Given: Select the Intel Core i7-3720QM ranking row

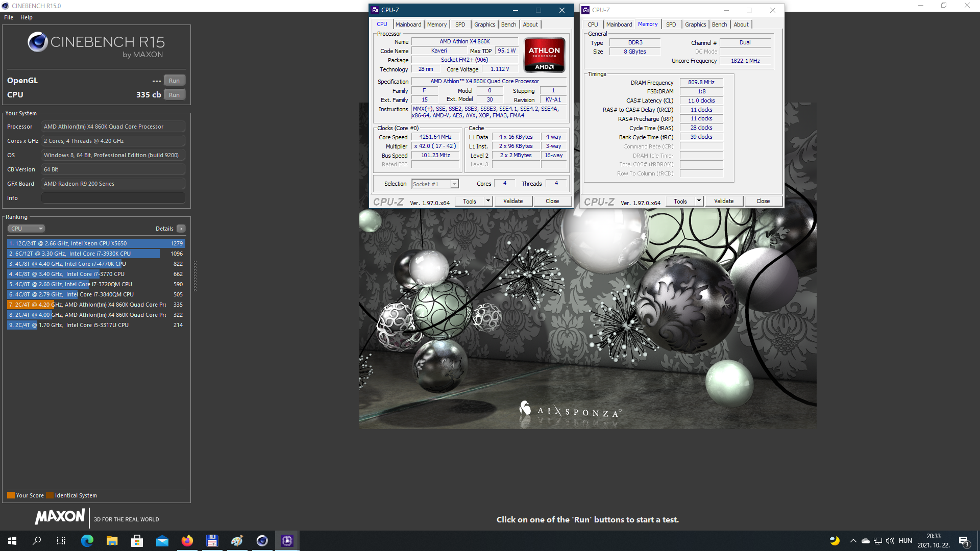Looking at the screenshot, I should (x=96, y=284).
